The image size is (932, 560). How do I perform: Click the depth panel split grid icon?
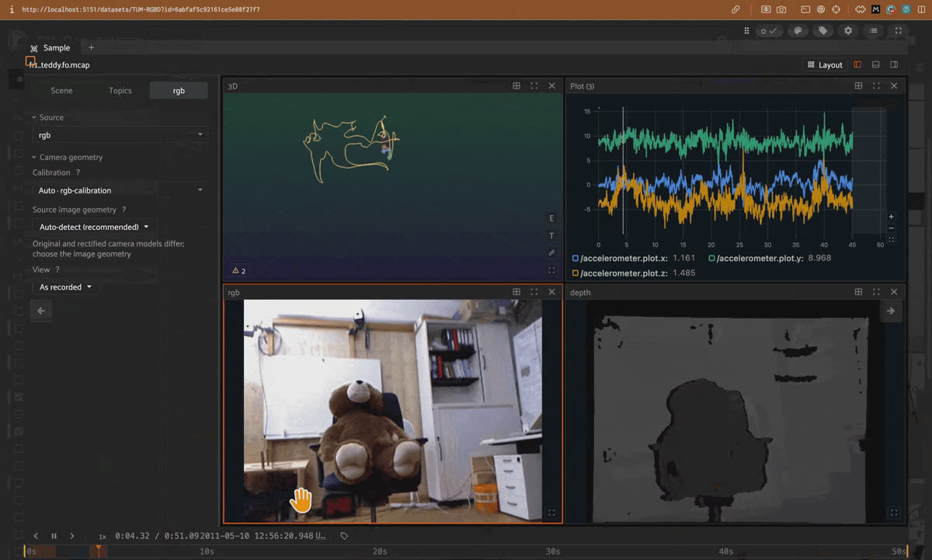[858, 292]
